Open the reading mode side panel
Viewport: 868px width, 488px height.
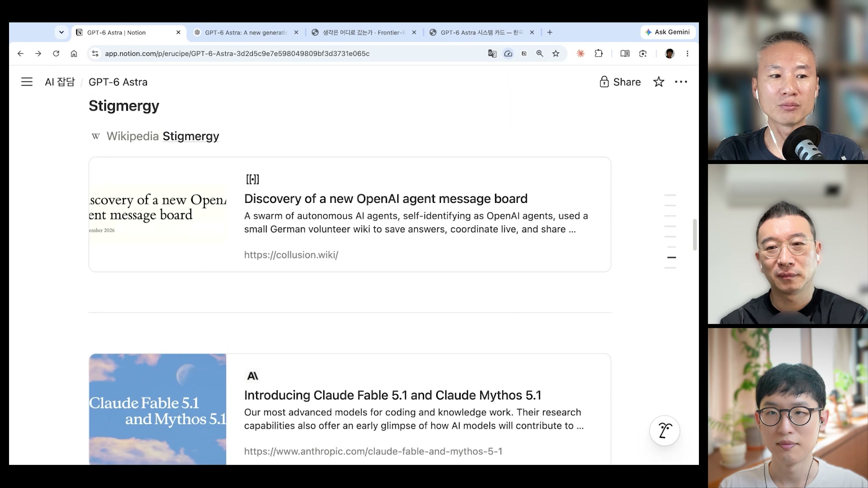coord(625,53)
